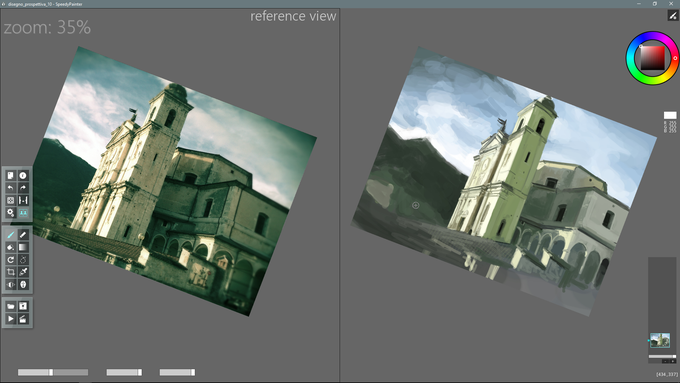680x383 pixels.
Task: Activate the rotate canvas tool
Action: point(10,260)
